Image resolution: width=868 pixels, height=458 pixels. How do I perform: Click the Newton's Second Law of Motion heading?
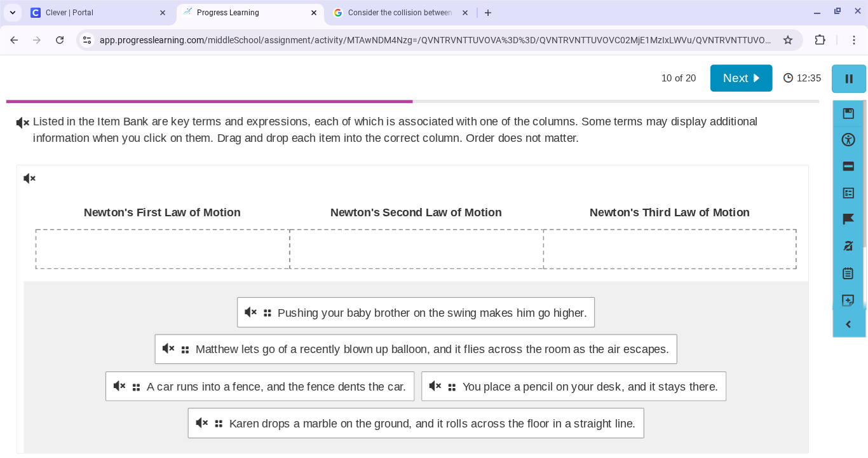click(416, 212)
